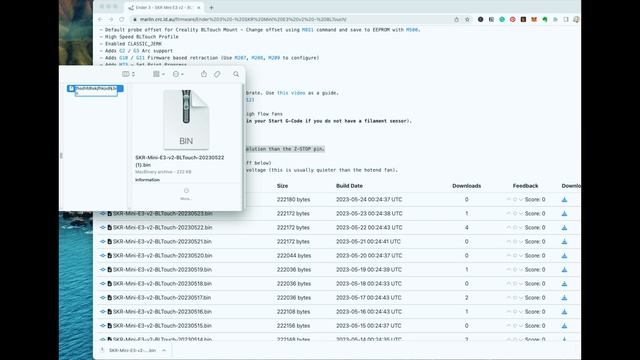Open the browser side panel icon
The width and height of the screenshot is (640, 360).
tap(566, 19)
